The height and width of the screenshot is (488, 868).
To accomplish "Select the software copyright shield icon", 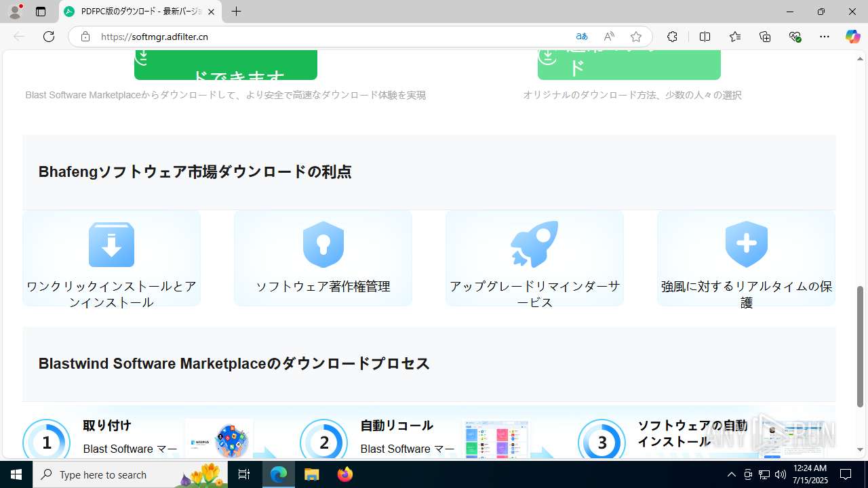I will tap(323, 244).
